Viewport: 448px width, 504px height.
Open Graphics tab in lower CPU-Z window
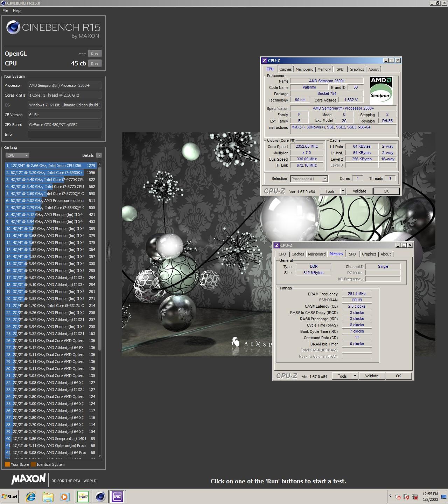[369, 254]
